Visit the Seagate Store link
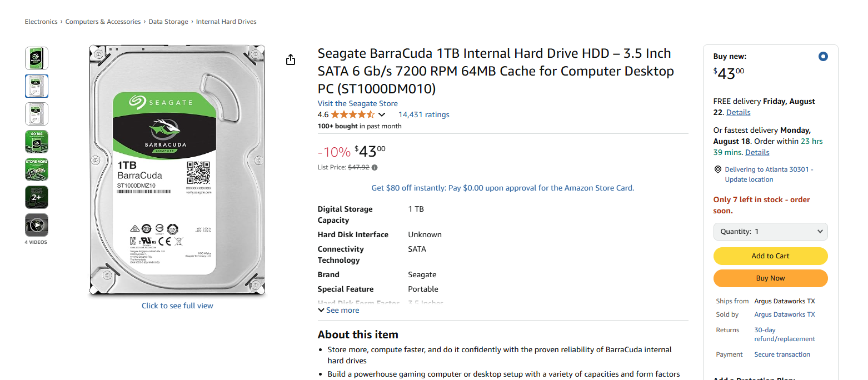The height and width of the screenshot is (380, 868). [x=357, y=103]
